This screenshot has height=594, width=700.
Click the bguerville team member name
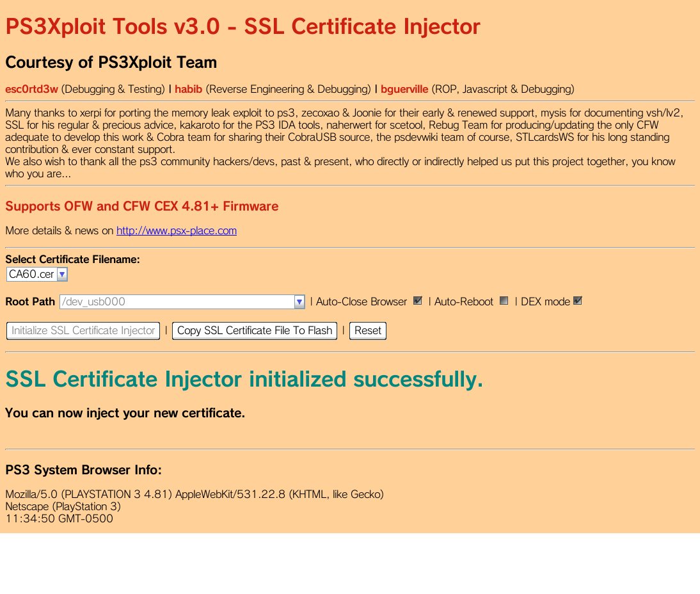point(404,90)
